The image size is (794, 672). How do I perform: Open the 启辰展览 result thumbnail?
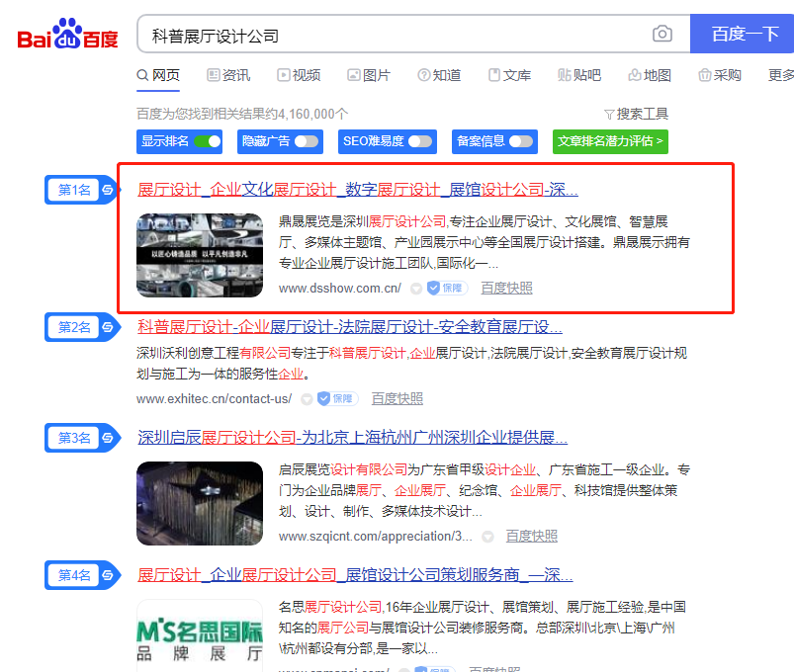200,503
